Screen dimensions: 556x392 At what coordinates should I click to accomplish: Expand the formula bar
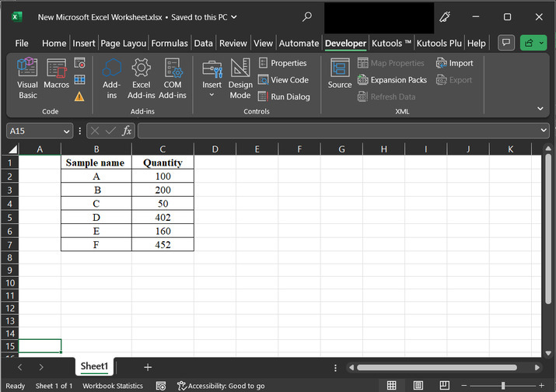coord(543,131)
